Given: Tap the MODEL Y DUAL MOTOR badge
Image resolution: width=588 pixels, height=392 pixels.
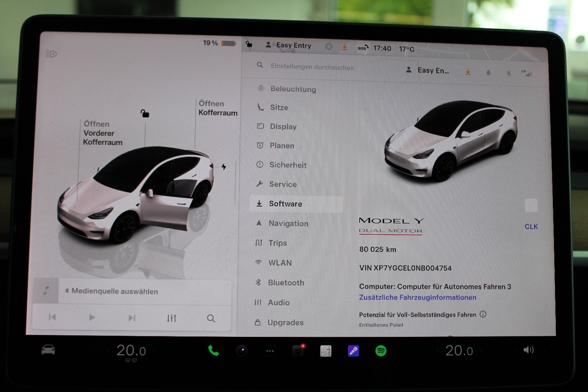Looking at the screenshot, I should 391,226.
